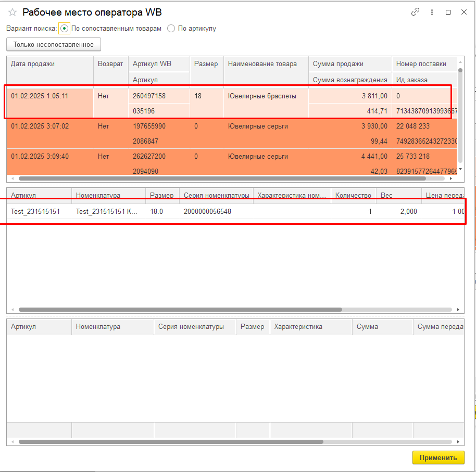Click the Вес column header

click(399, 196)
